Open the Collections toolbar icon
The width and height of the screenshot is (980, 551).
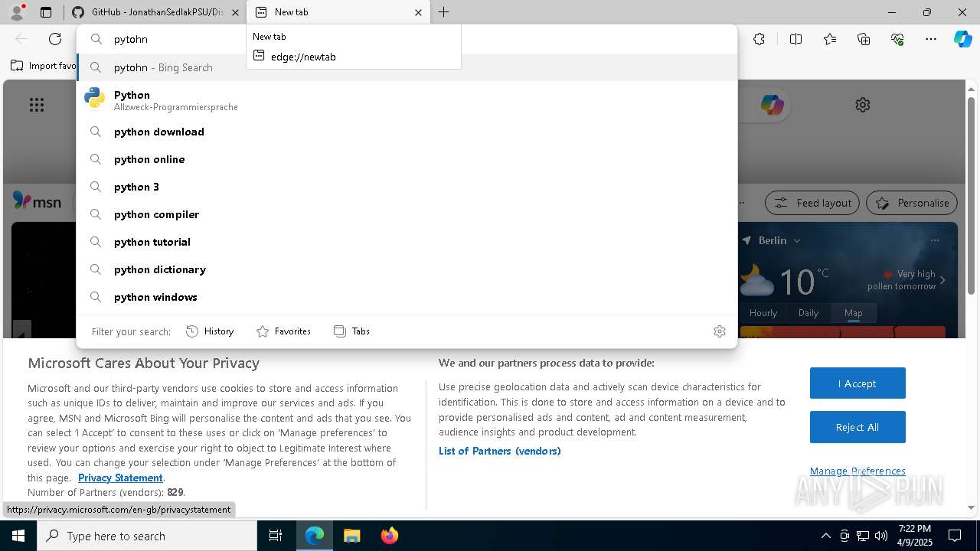click(864, 39)
